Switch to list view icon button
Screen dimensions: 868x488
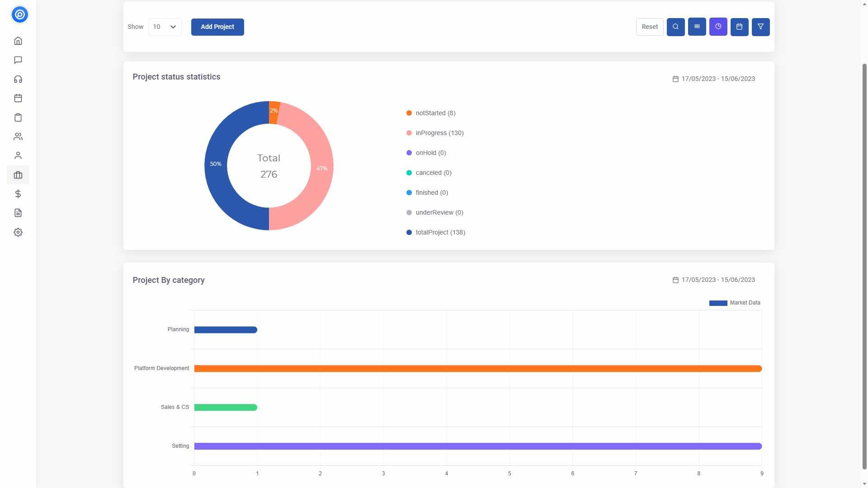coord(697,27)
